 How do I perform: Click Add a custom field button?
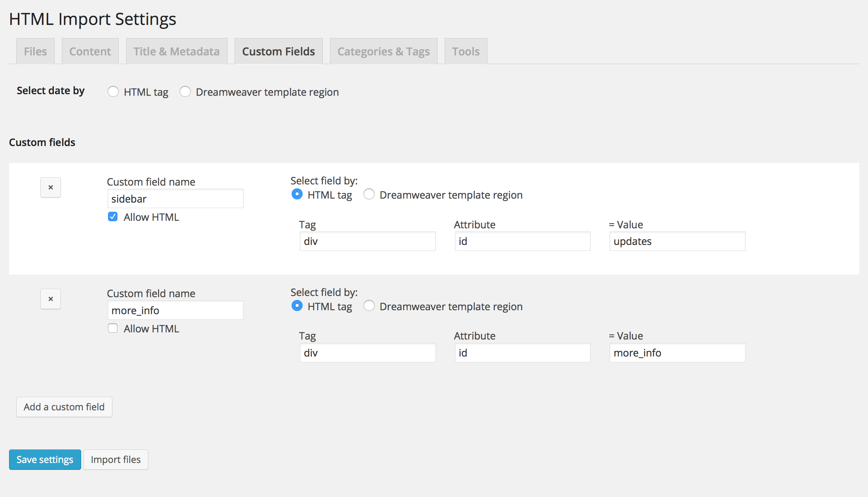click(64, 407)
